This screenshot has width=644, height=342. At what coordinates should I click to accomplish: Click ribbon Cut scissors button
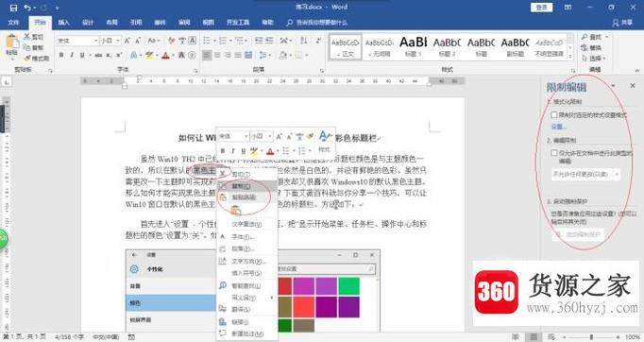tap(33, 37)
